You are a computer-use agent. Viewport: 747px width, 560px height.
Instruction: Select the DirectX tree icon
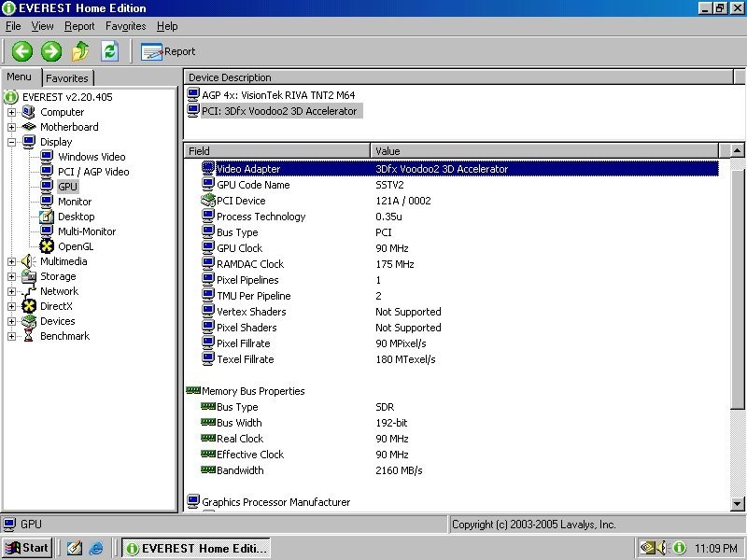click(29, 306)
